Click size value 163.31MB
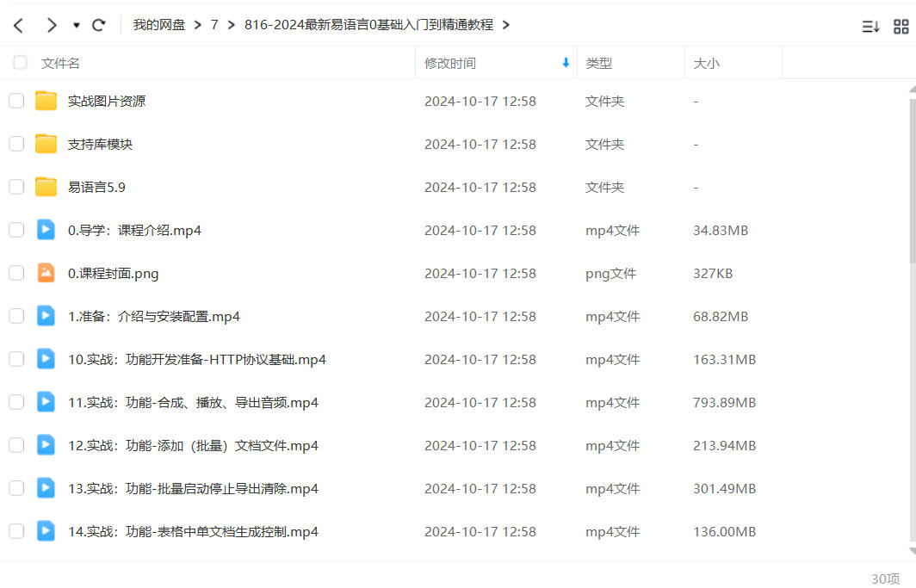Image resolution: width=916 pixels, height=588 pixels. pyautogui.click(x=724, y=359)
